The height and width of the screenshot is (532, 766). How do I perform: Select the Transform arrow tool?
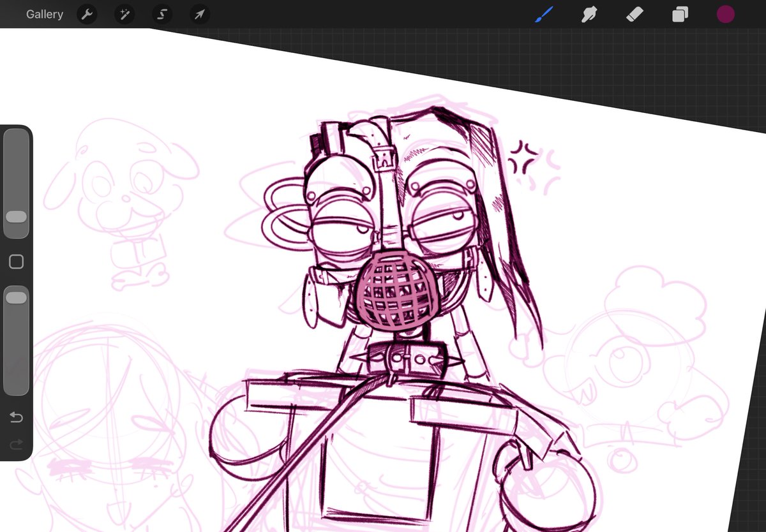[199, 14]
